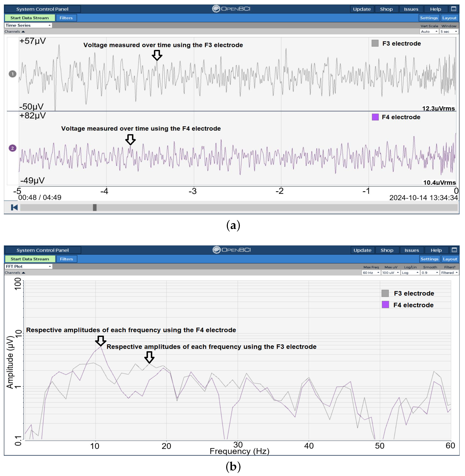Click the OpenBCI brain logo in the top panel

pyautogui.click(x=216, y=9)
